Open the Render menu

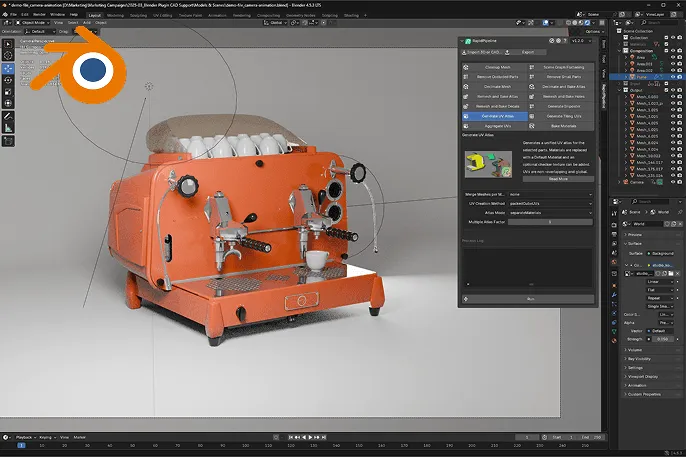[x=39, y=15]
